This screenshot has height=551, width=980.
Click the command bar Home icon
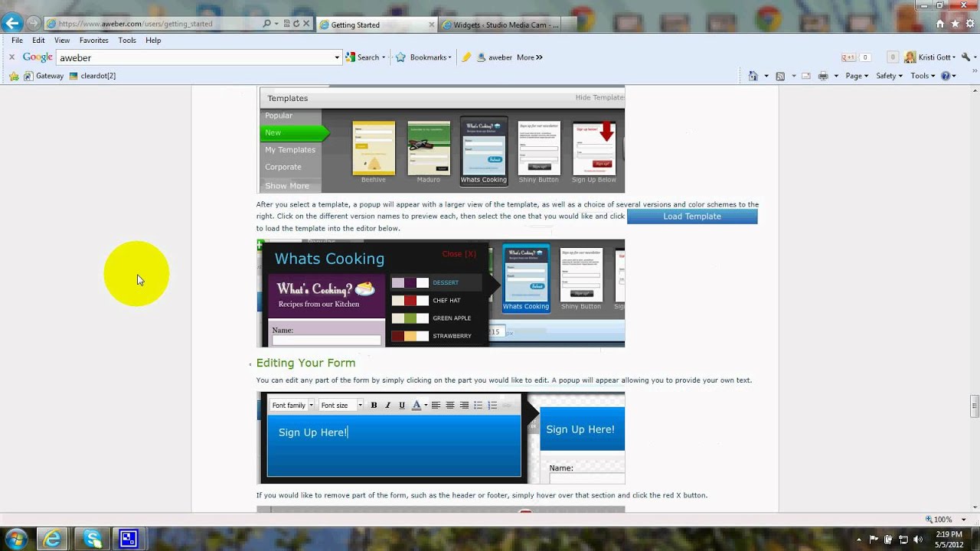753,76
